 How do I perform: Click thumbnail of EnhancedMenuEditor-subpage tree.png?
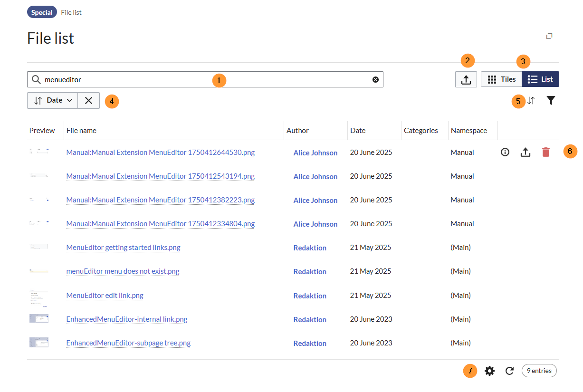tap(39, 343)
